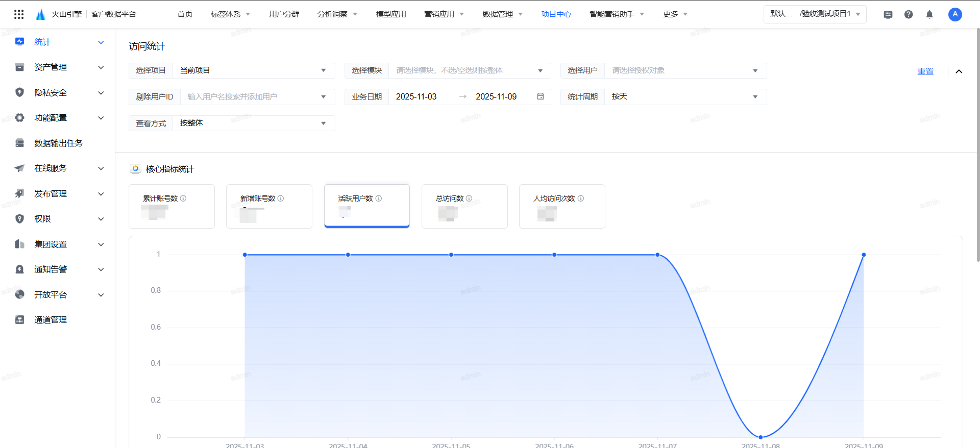This screenshot has width=980, height=448.
Task: Expand the 功能配置 sidebar section
Action: coord(101,118)
